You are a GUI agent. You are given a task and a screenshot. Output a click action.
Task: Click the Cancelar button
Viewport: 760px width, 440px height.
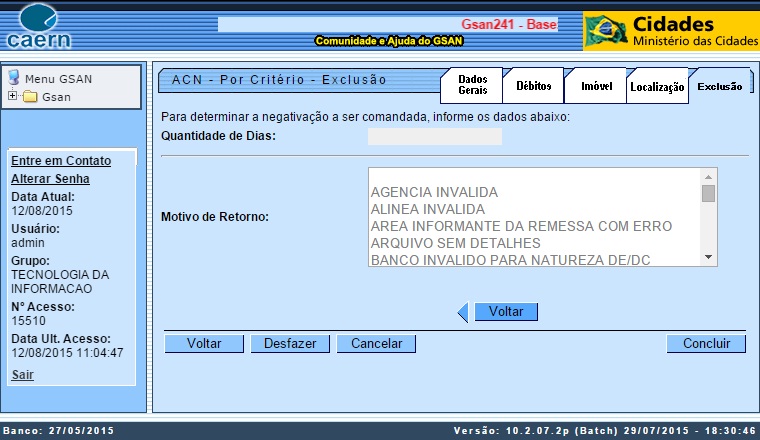click(x=376, y=344)
